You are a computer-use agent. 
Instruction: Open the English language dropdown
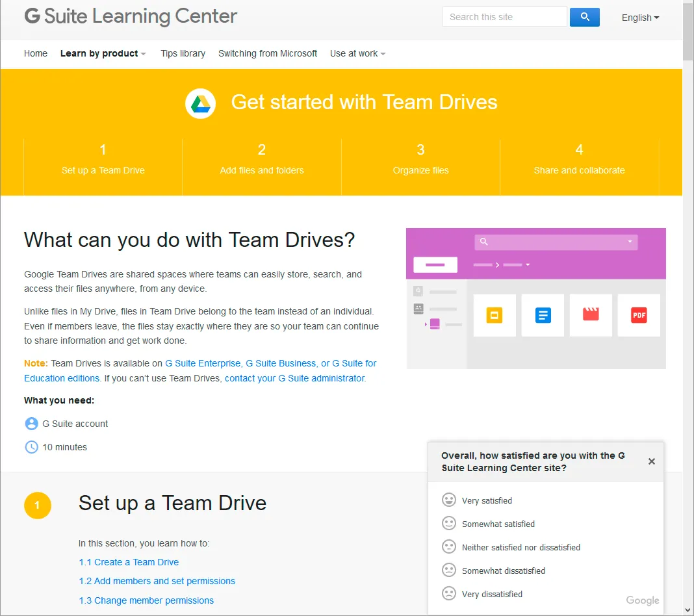[x=640, y=18]
